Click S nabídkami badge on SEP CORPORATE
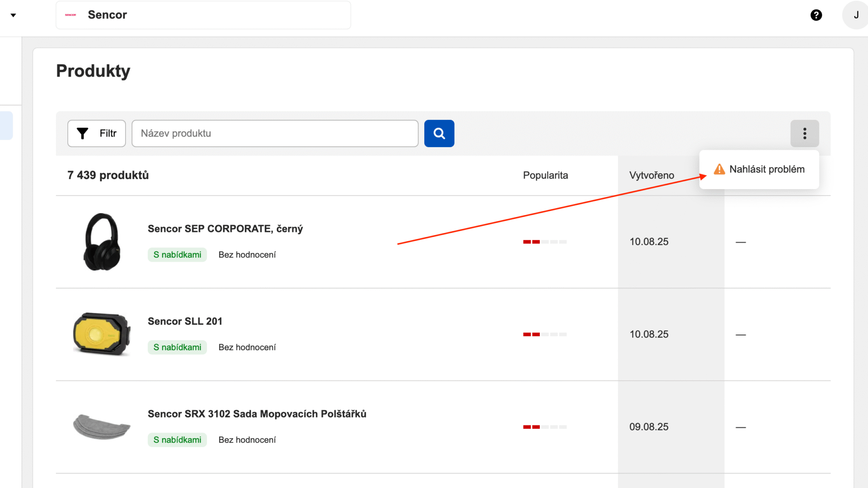Image resolution: width=868 pixels, height=488 pixels. (177, 255)
